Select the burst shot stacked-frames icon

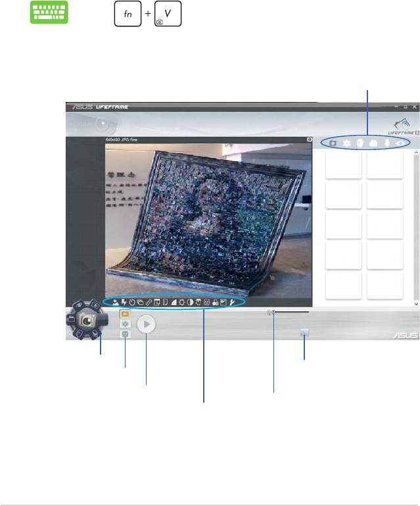(x=140, y=303)
